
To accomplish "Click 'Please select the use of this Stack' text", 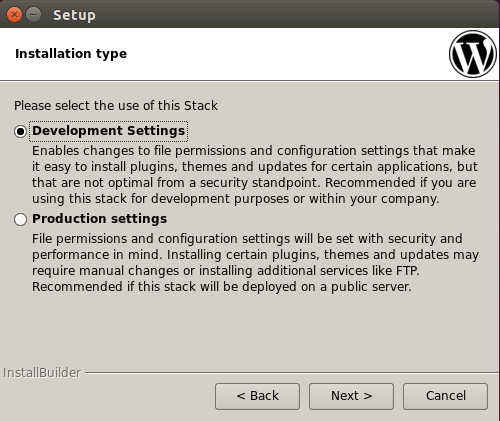I will [x=116, y=106].
